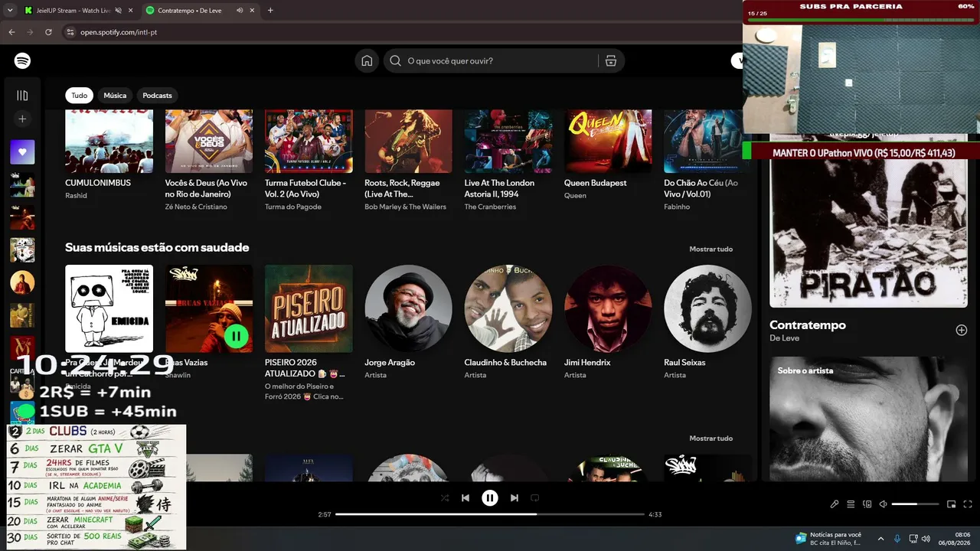Screen dimensions: 980x551
Task: Reload the Spotify page
Action: 48,32
